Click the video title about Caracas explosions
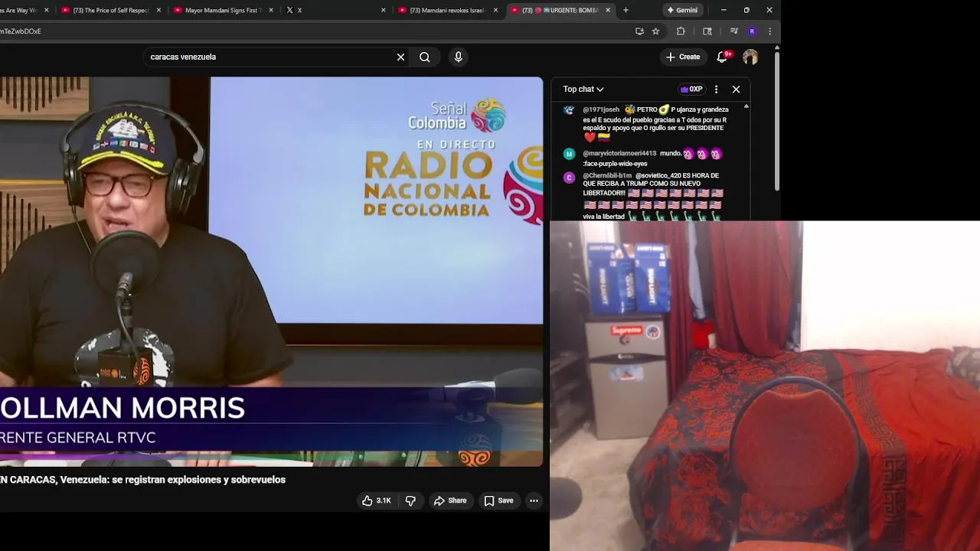Screen dimensions: 980x551 point(142,480)
